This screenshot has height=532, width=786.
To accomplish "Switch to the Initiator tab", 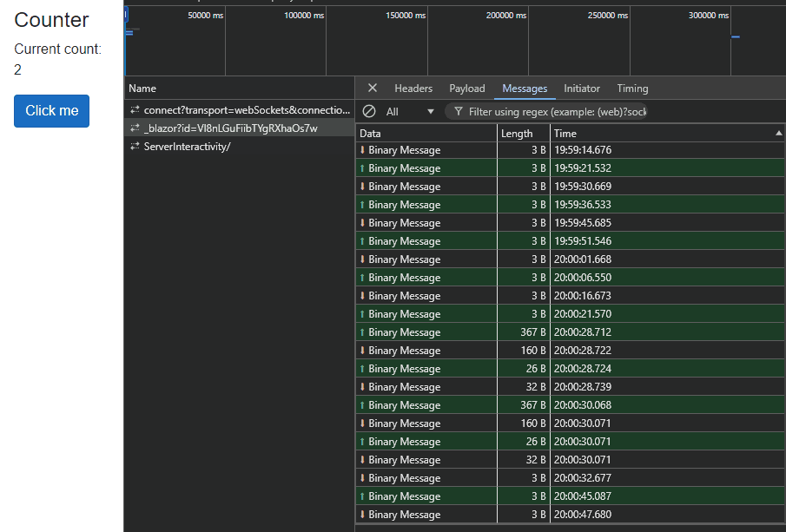I will tap(582, 89).
